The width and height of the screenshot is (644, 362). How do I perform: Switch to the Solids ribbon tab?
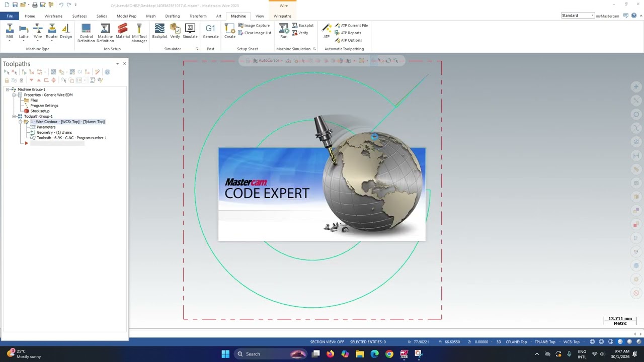coord(102,16)
